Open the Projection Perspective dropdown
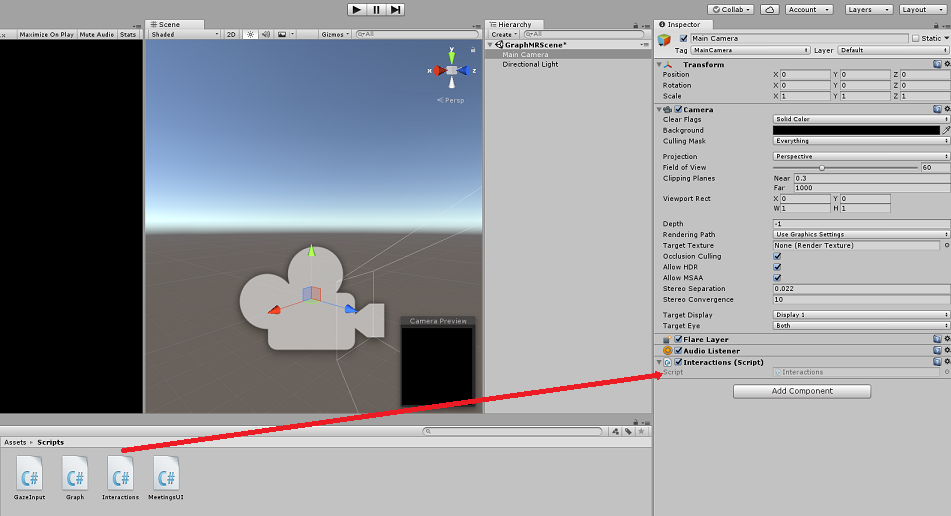951x516 pixels. [x=861, y=156]
